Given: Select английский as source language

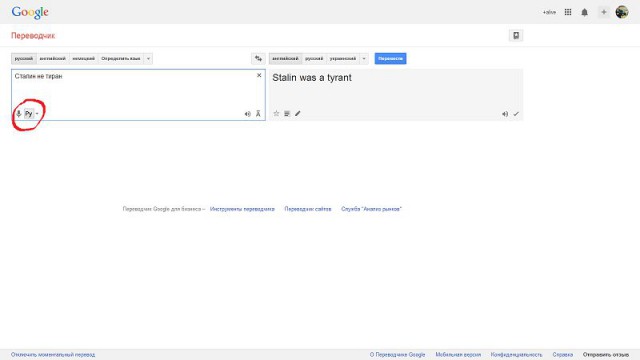Looking at the screenshot, I should point(53,58).
